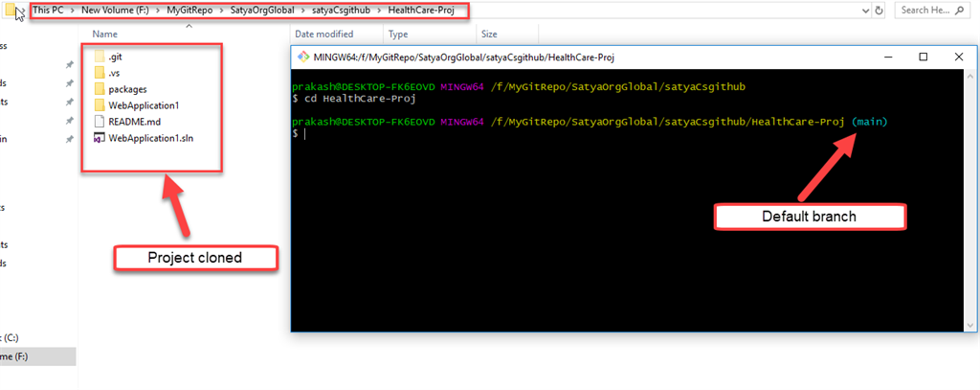Select the README.md file icon
The height and width of the screenshot is (390, 980).
click(100, 122)
